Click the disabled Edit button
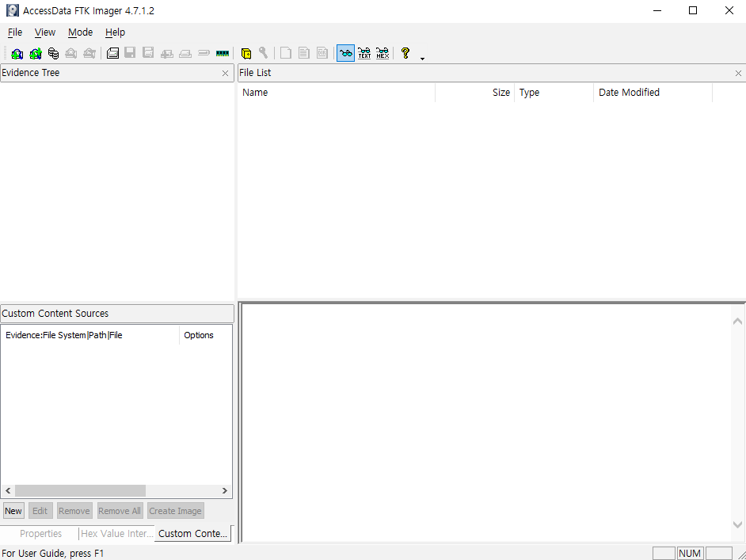The height and width of the screenshot is (560, 746). [x=40, y=511]
